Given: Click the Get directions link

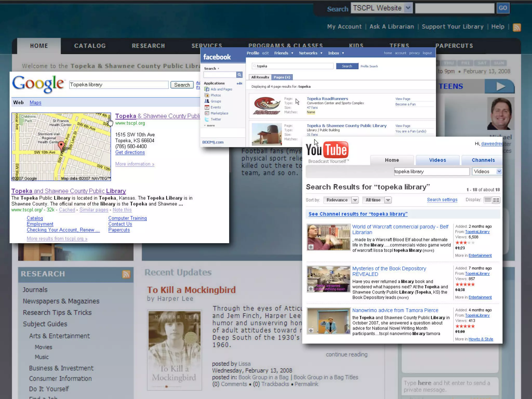Looking at the screenshot, I should 130,152.
